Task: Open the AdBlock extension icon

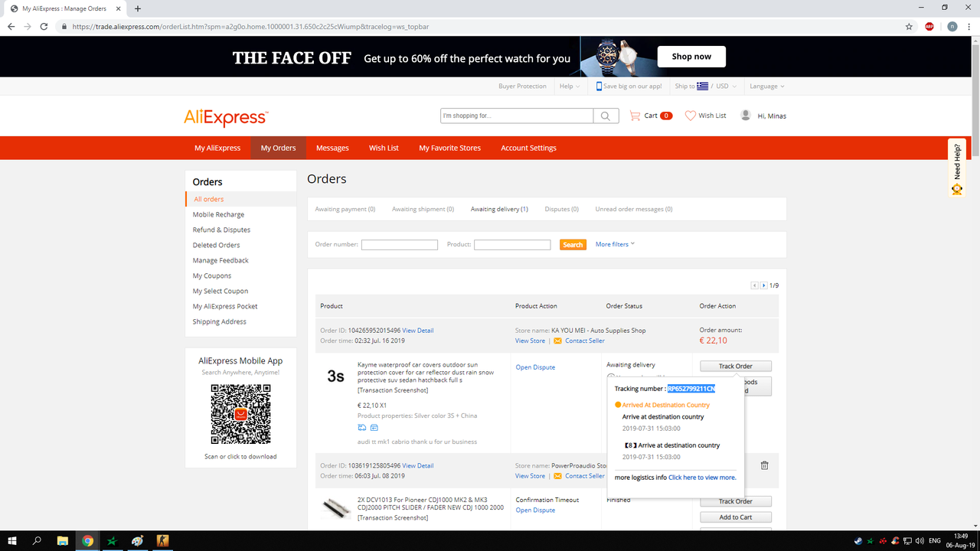Action: (929, 26)
